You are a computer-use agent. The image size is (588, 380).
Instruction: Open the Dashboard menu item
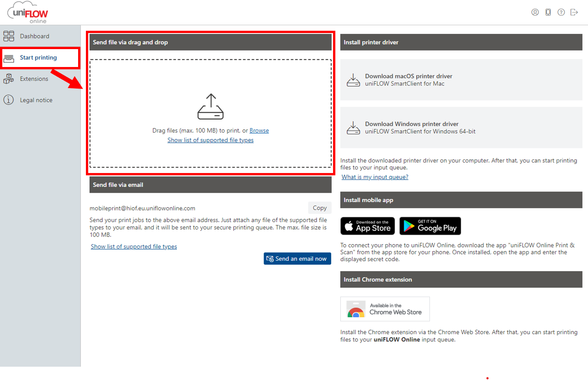point(40,36)
